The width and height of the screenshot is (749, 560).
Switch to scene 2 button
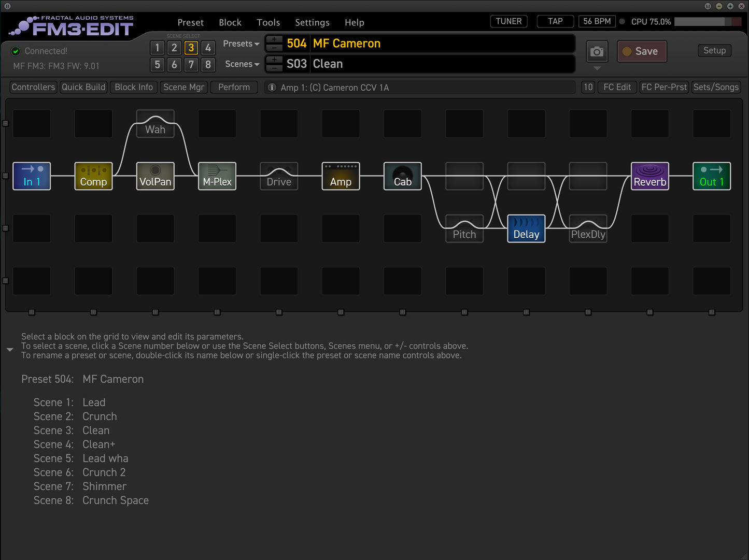174,48
